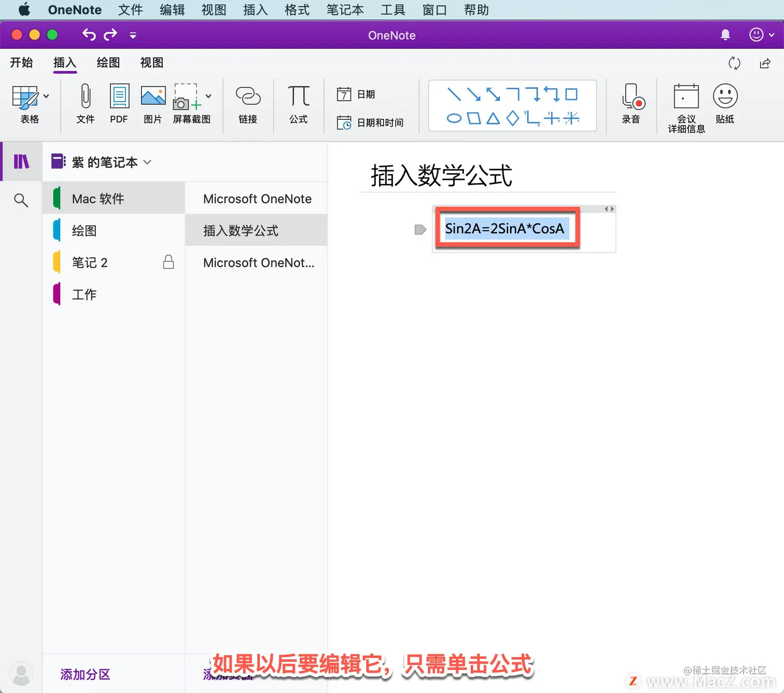Start audio recording with 录音
The height and width of the screenshot is (693, 784).
(x=632, y=104)
